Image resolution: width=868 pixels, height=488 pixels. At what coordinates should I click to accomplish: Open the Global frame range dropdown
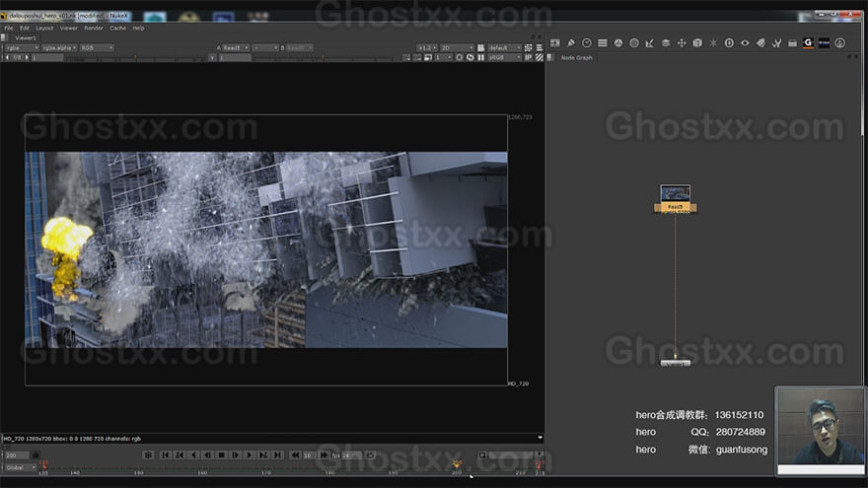pos(21,467)
